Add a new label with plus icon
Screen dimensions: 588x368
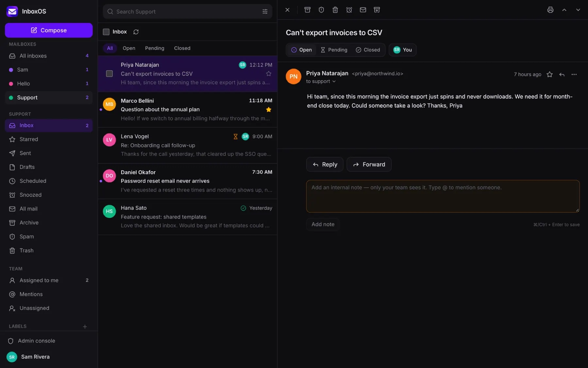pos(85,326)
